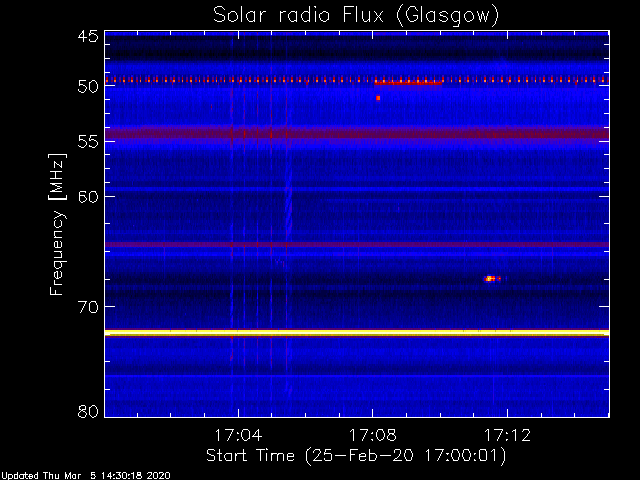
Task: Click the 45 frequency tick label
Action: click(x=88, y=36)
